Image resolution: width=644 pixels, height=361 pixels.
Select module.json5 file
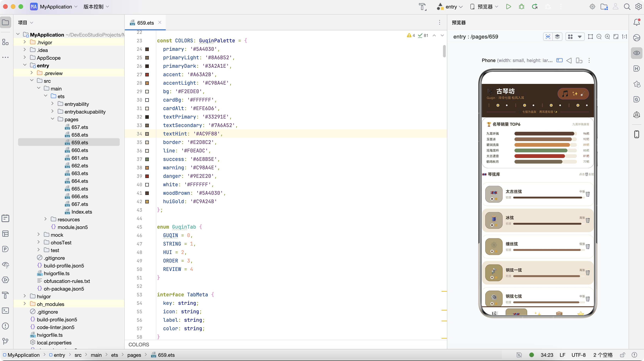(x=69, y=227)
